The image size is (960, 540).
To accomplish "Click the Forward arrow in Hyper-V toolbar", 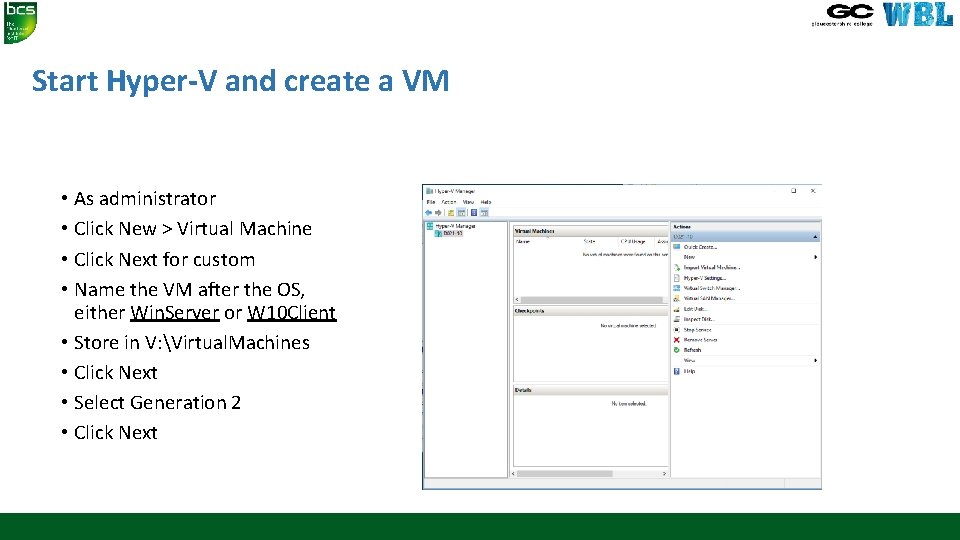I will [438, 212].
